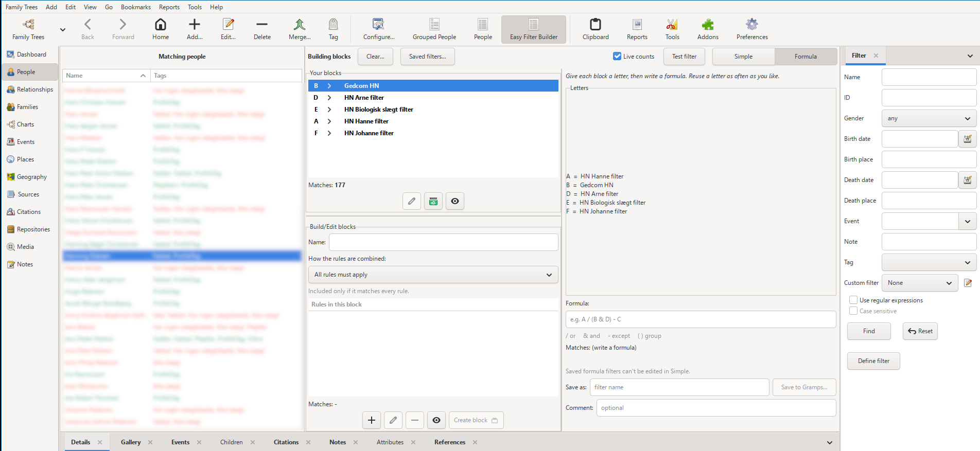Open Death date editor icon
This screenshot has height=451, width=980.
tap(968, 180)
